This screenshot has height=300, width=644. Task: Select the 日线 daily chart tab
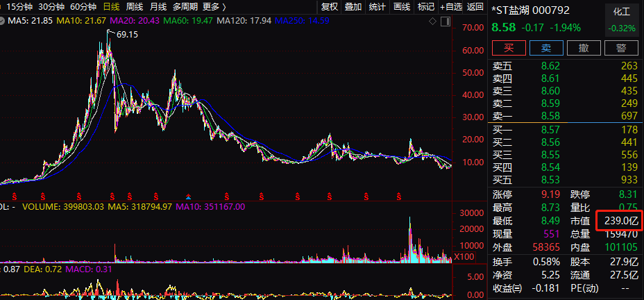pos(111,6)
